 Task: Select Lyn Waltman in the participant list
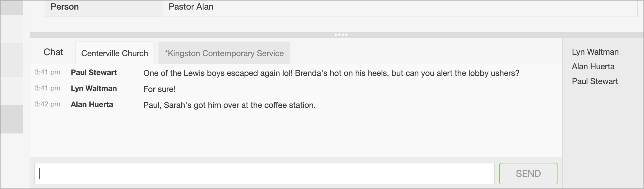click(x=595, y=52)
